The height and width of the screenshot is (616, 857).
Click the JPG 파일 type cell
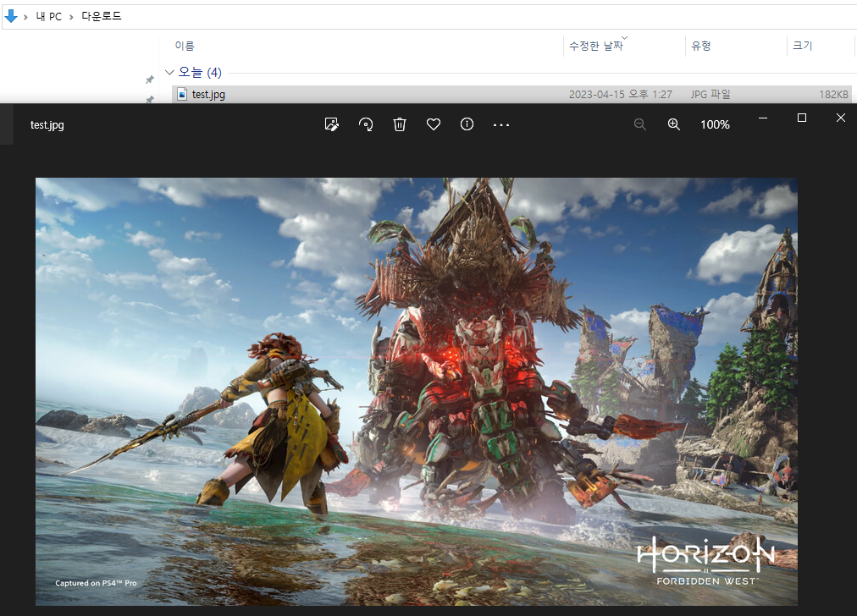pos(710,95)
